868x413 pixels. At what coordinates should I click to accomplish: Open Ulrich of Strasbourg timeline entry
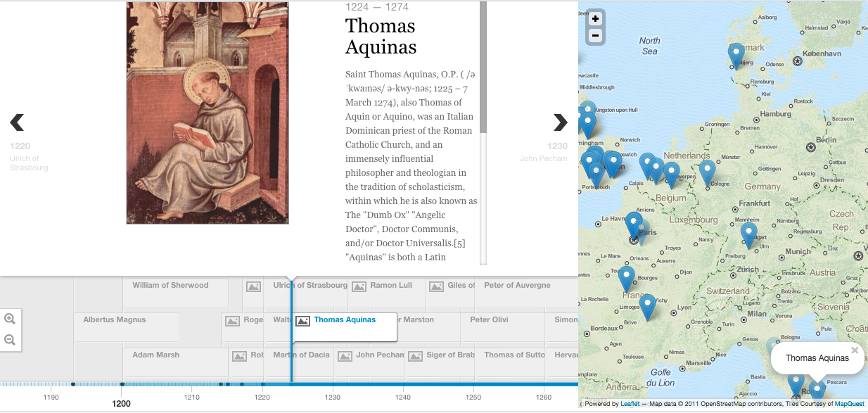coord(310,285)
